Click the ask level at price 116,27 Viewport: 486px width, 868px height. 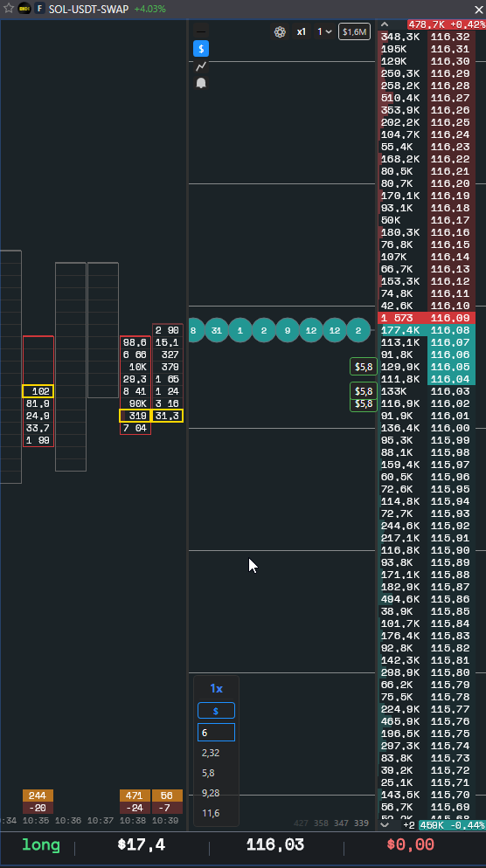click(426, 98)
